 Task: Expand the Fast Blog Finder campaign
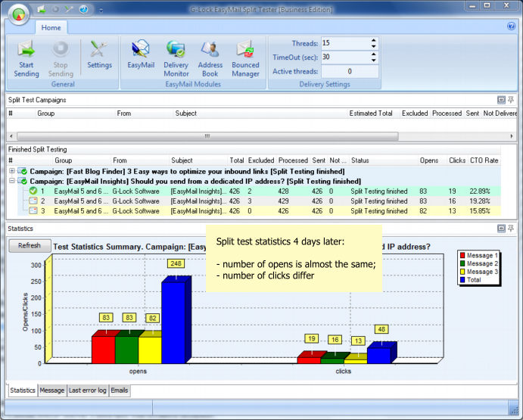(x=12, y=171)
